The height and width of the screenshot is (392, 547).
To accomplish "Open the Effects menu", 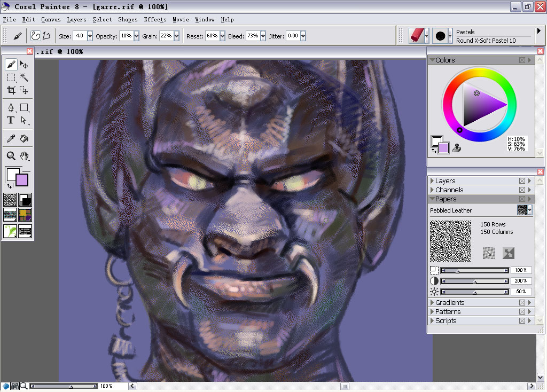I will (155, 20).
